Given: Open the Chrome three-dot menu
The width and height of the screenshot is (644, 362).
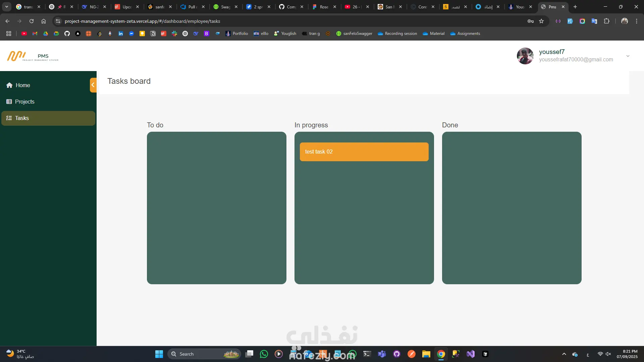Looking at the screenshot, I should 637,21.
